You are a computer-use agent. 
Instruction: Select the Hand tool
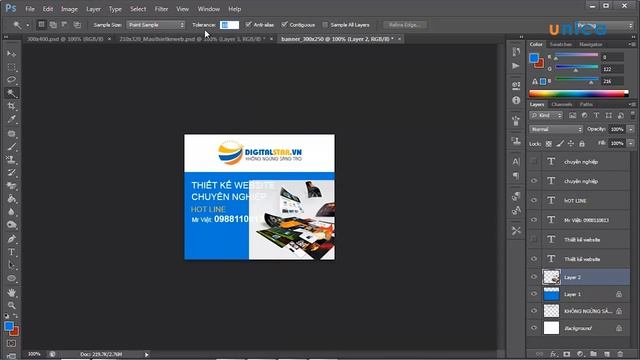[x=11, y=292]
